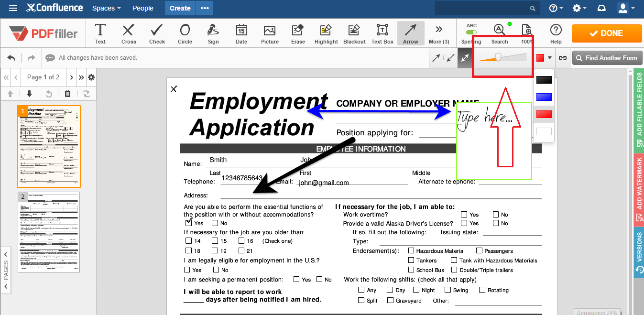Choose the double-headed arrow style
Viewport: 644px width, 315px height.
pos(465,58)
